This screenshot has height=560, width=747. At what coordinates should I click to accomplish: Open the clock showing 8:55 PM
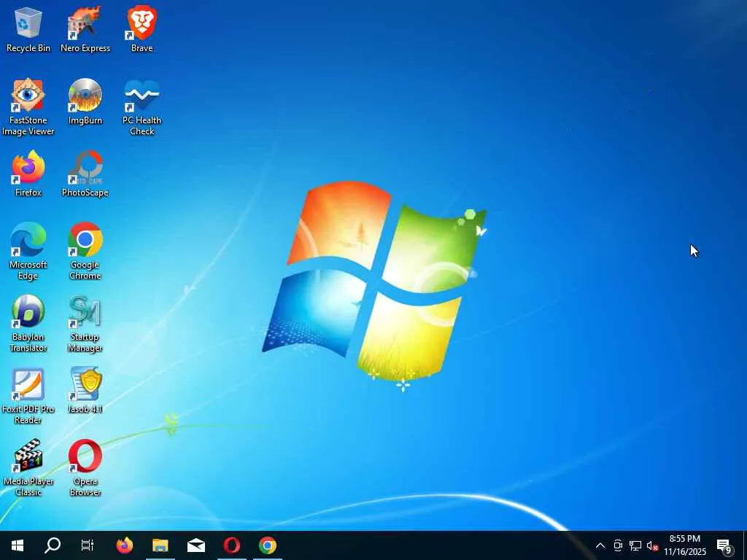click(685, 545)
